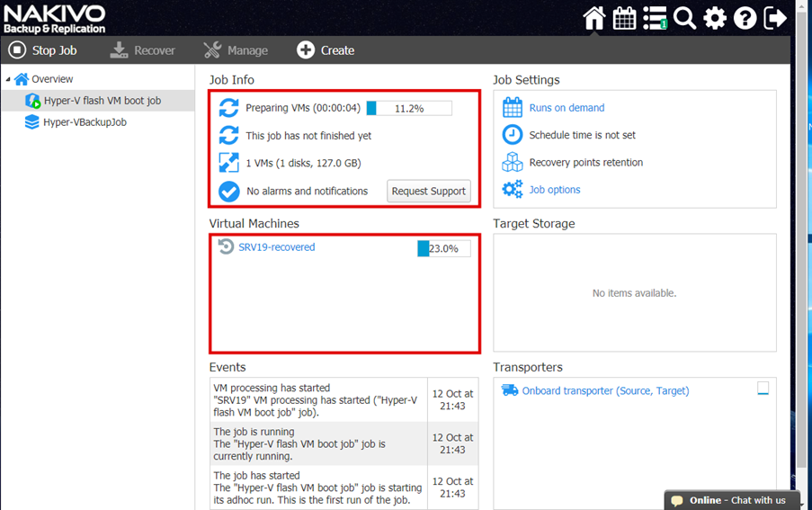This screenshot has width=812, height=510.
Task: Click the NAKIVO Backup & Replication logo
Action: 54,19
